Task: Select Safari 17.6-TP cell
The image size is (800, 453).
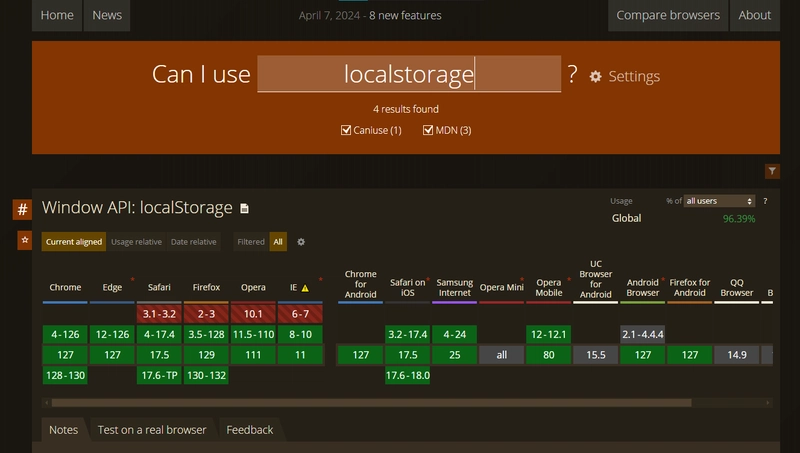Action: (x=159, y=375)
